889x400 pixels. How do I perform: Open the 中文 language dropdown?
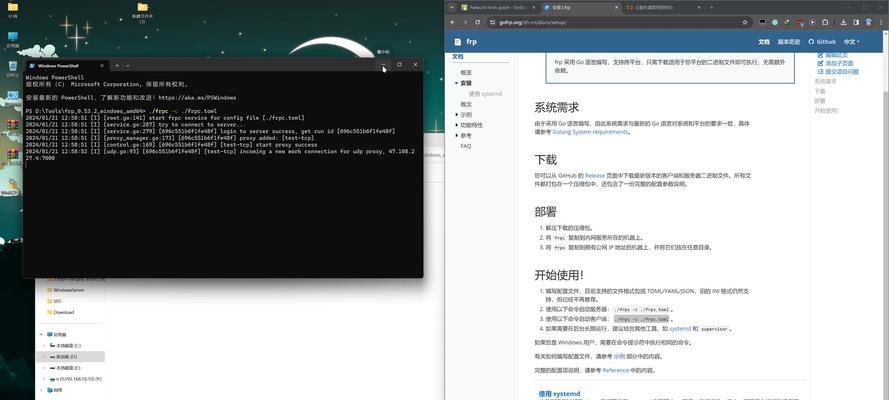[x=852, y=42]
